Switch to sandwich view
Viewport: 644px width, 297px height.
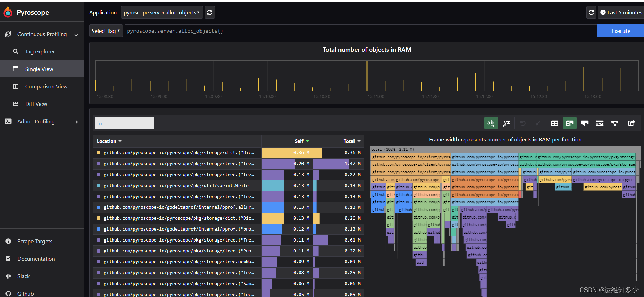click(600, 123)
